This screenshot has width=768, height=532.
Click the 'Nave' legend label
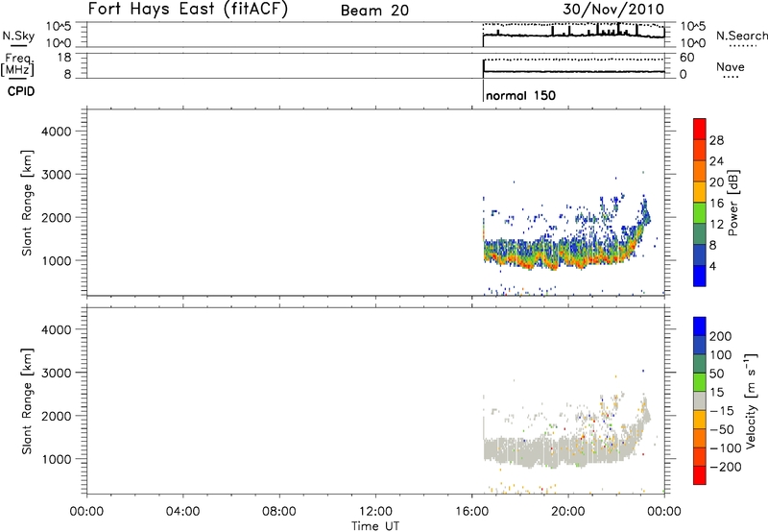pyautogui.click(x=731, y=66)
